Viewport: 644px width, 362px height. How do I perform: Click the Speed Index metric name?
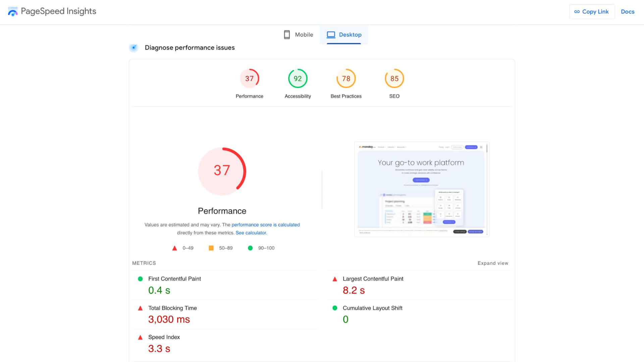point(164,337)
